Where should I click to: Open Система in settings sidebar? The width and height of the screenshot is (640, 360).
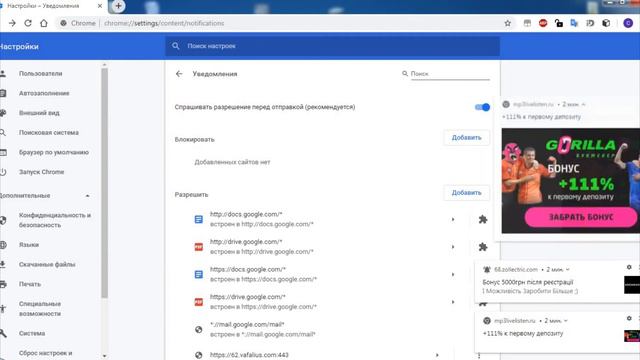pyautogui.click(x=32, y=333)
